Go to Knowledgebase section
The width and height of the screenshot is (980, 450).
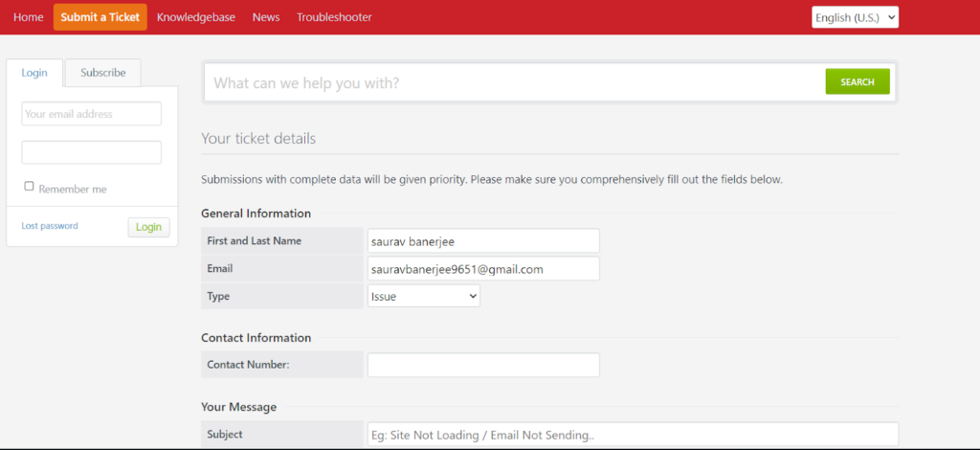195,17
